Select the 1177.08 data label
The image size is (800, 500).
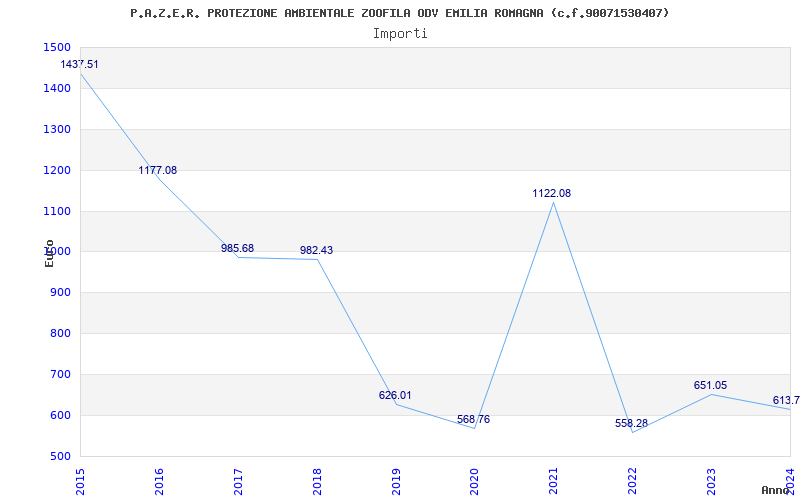(158, 170)
